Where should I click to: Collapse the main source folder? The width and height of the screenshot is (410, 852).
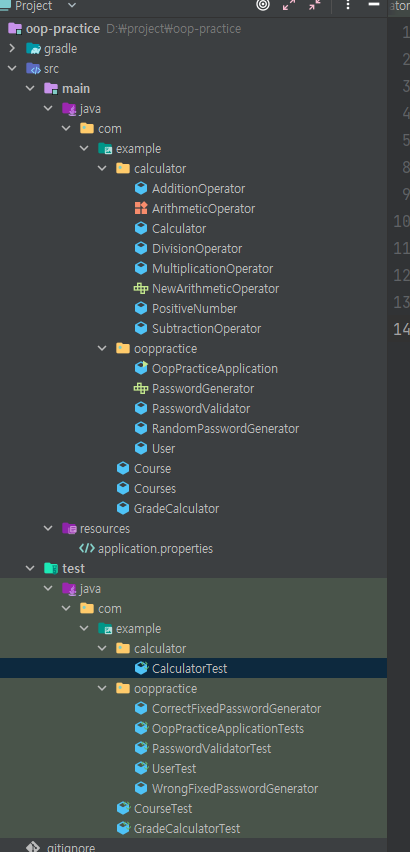pyautogui.click(x=30, y=89)
